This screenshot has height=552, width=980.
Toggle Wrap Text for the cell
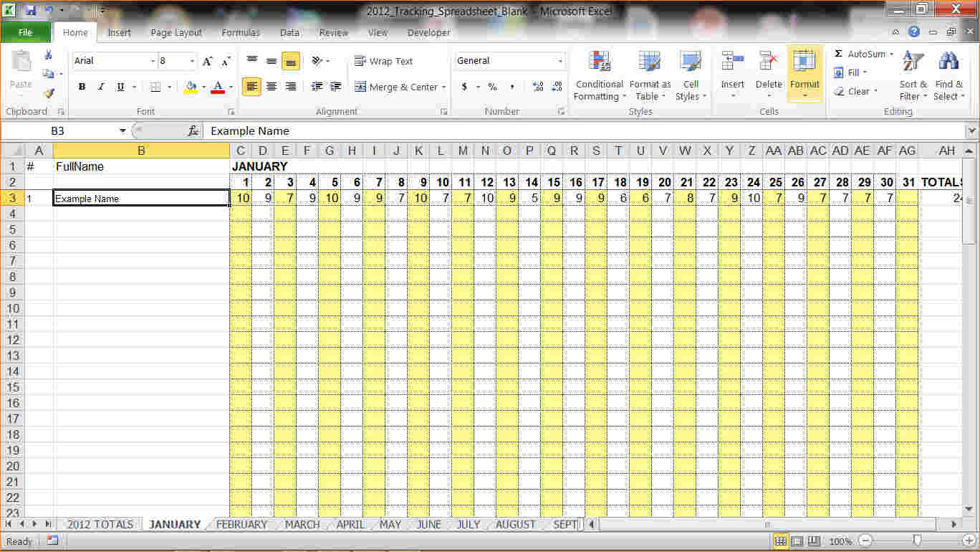pyautogui.click(x=383, y=62)
